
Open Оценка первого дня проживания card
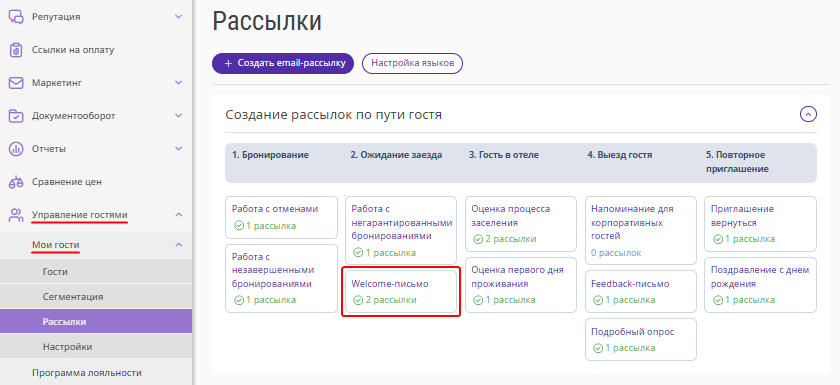521,285
